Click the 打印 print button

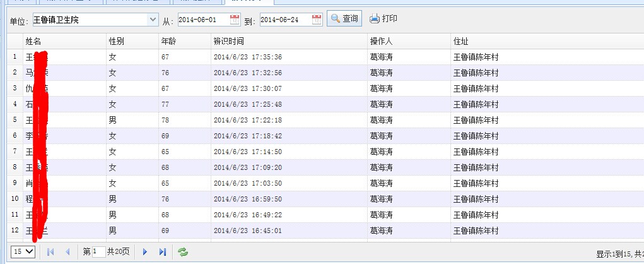(x=383, y=19)
